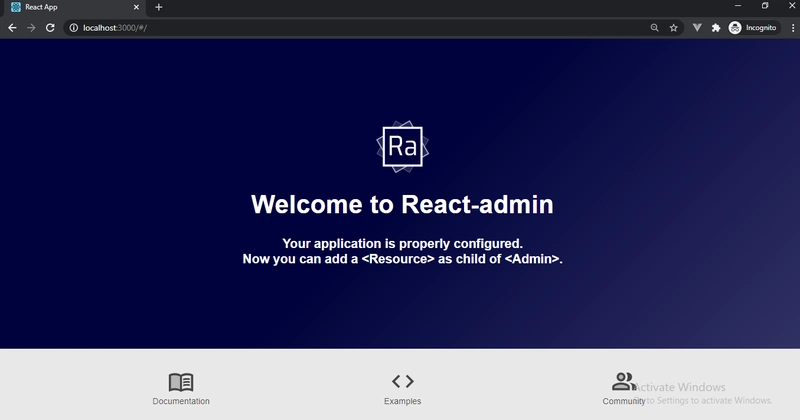
Task: Open the Community link
Action: click(x=623, y=401)
